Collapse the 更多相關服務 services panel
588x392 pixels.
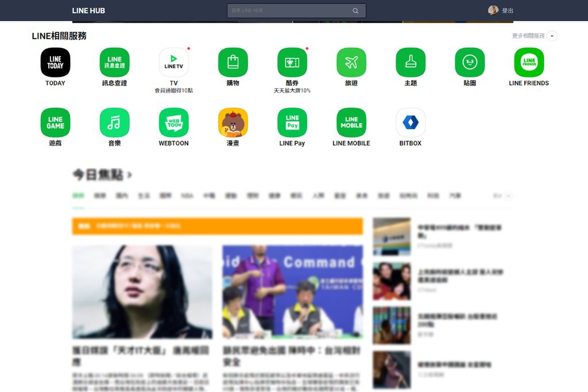pyautogui.click(x=552, y=36)
